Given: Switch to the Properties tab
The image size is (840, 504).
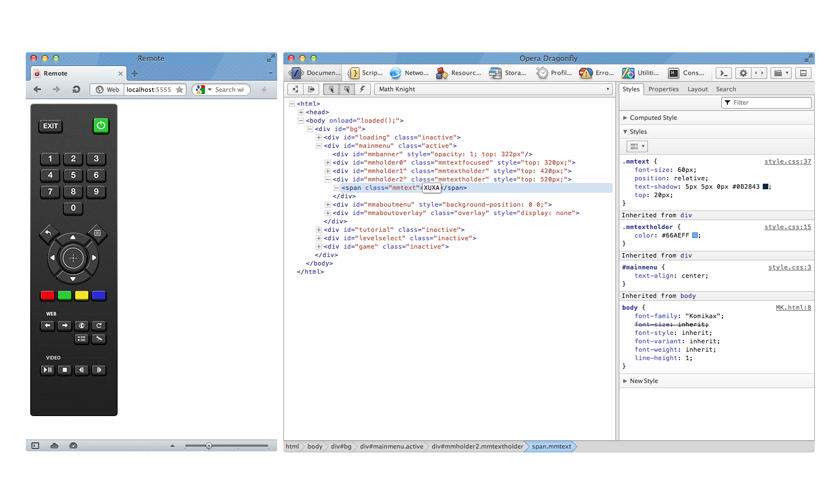Looking at the screenshot, I should [663, 89].
